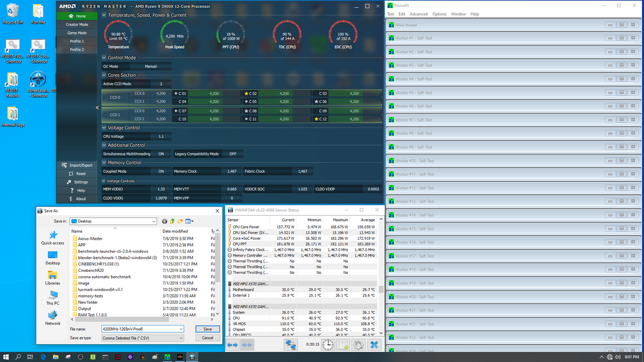Click HWiNFO expand columns arrows icon
644x362 pixels.
(x=232, y=345)
